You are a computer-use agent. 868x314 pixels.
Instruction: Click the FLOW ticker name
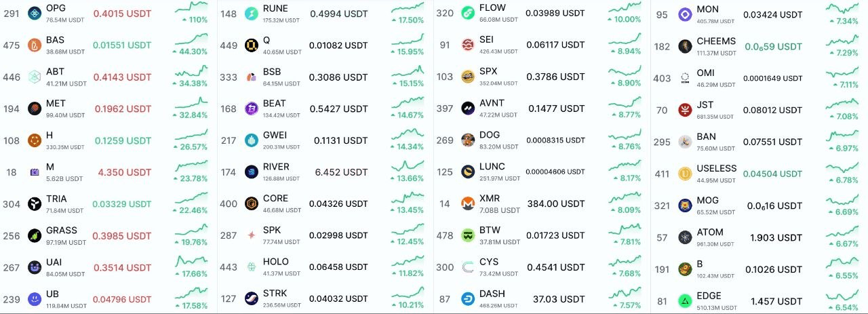pos(492,7)
